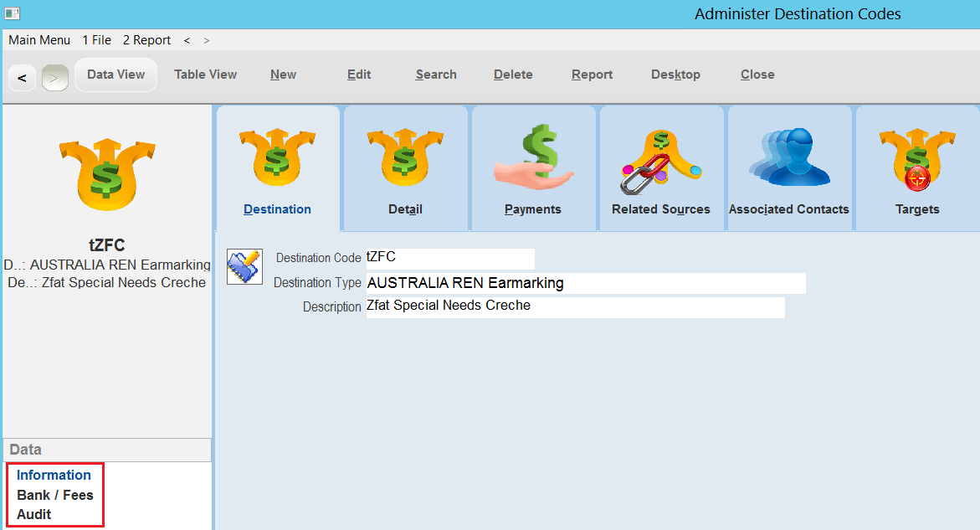Open the Detail tab icon
The width and height of the screenshot is (980, 530).
(405, 157)
